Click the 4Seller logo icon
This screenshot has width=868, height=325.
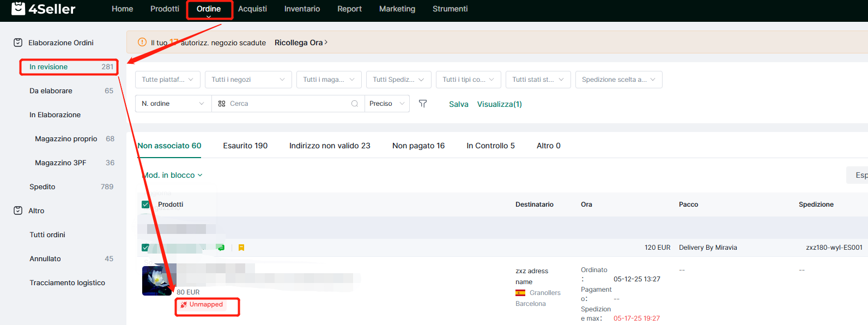18,9
